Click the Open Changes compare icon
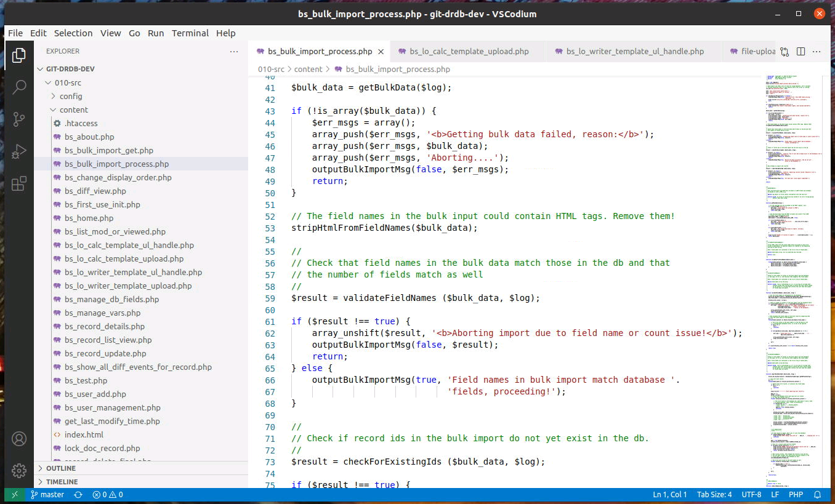The image size is (835, 504). click(785, 52)
